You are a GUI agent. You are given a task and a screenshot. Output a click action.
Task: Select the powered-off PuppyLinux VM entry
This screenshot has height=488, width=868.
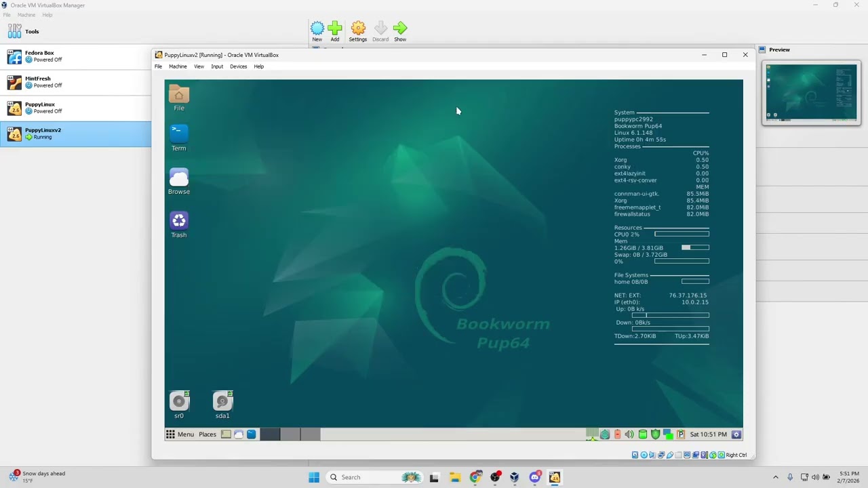click(x=75, y=108)
